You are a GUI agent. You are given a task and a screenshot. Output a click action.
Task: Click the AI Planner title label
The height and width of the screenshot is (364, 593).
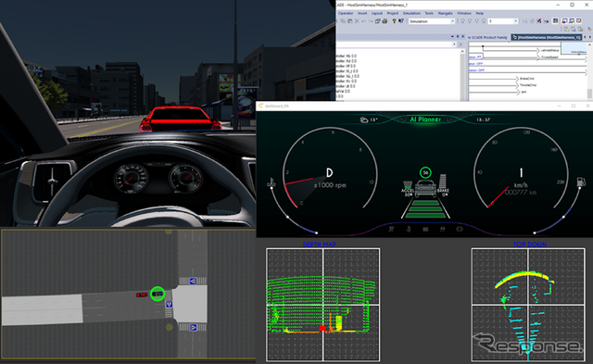pos(425,119)
